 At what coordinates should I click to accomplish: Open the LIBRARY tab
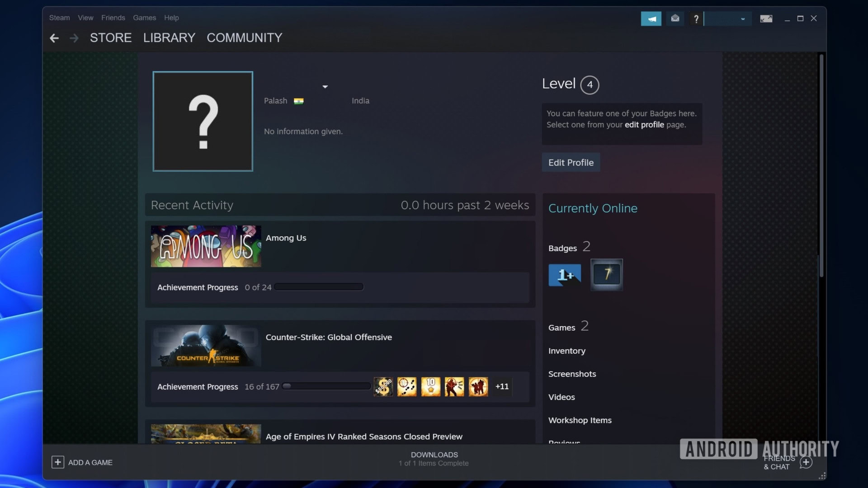coord(169,38)
